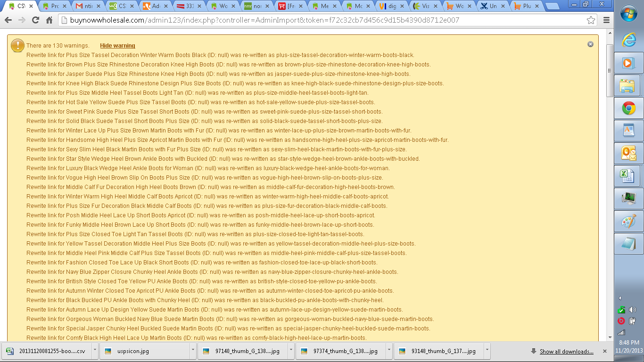644x362 pixels.
Task: Open 97140_thumb_G download item
Action: click(x=243, y=351)
